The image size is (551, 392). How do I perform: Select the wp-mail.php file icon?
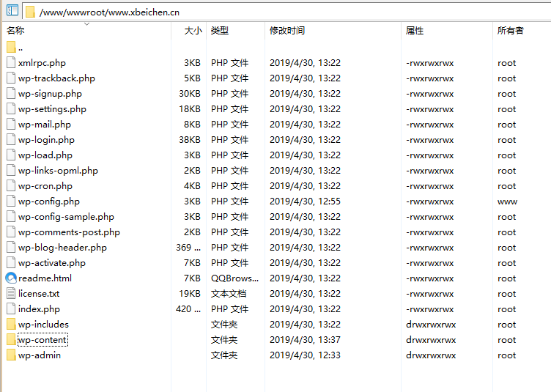11,125
